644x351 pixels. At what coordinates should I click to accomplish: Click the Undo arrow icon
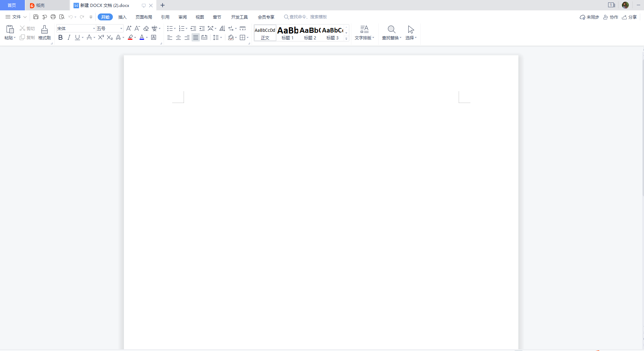[70, 17]
